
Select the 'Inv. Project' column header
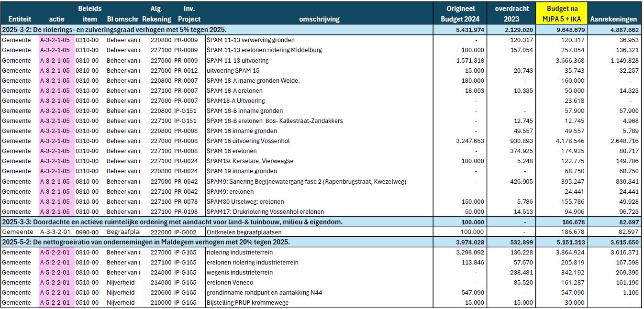click(189, 14)
